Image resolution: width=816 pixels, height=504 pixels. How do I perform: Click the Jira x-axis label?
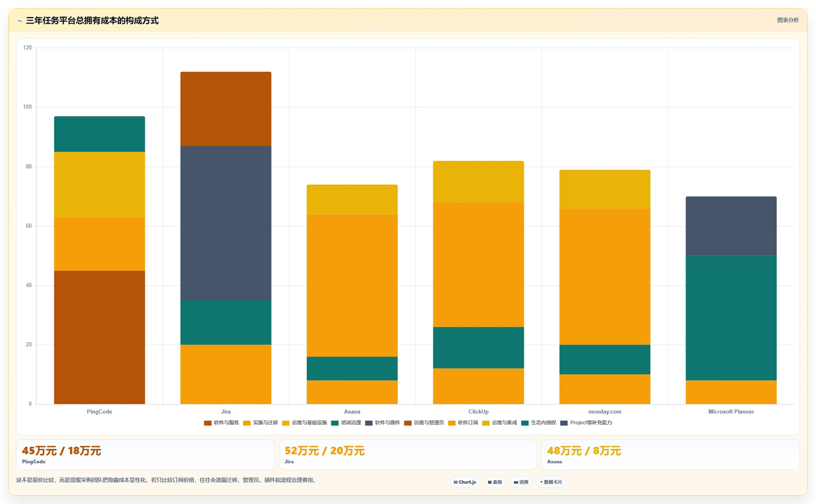226,411
